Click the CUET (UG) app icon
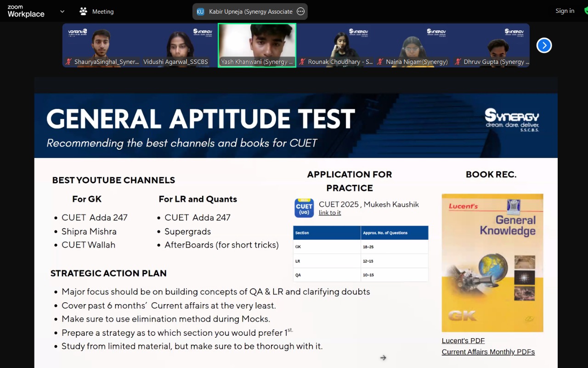Viewport: 588px width, 368px height. pyautogui.click(x=304, y=208)
